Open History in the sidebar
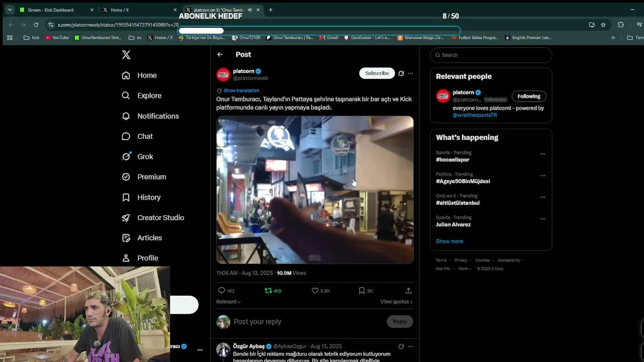Image resolution: width=644 pixels, height=362 pixels. point(141,198)
